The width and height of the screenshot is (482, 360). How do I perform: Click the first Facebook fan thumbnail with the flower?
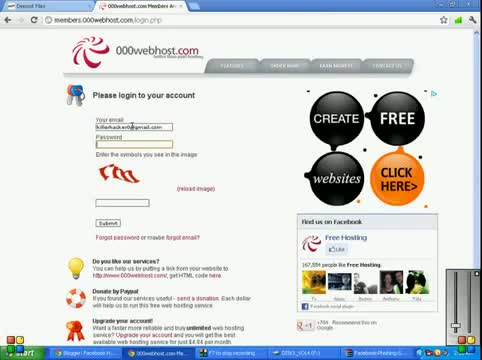(x=314, y=282)
